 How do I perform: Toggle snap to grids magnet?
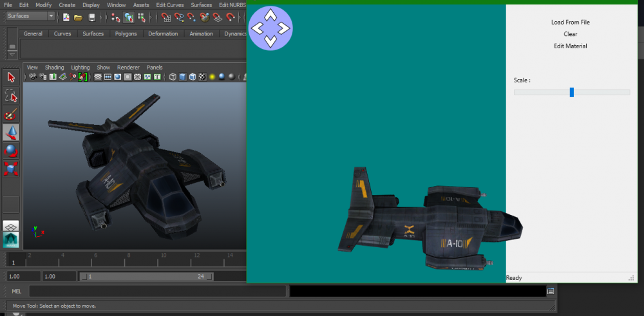pos(166,17)
